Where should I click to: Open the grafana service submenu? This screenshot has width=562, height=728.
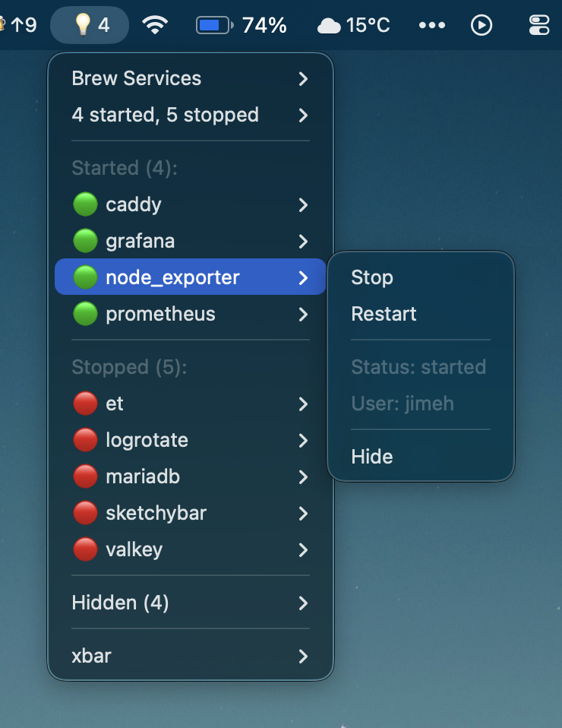(140, 241)
